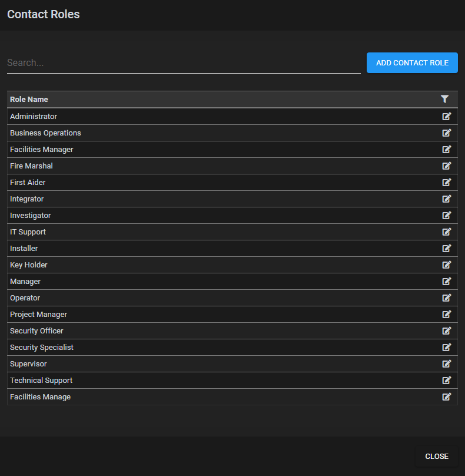This screenshot has width=465, height=476.
Task: Edit the Key Holder role
Action: point(447,265)
